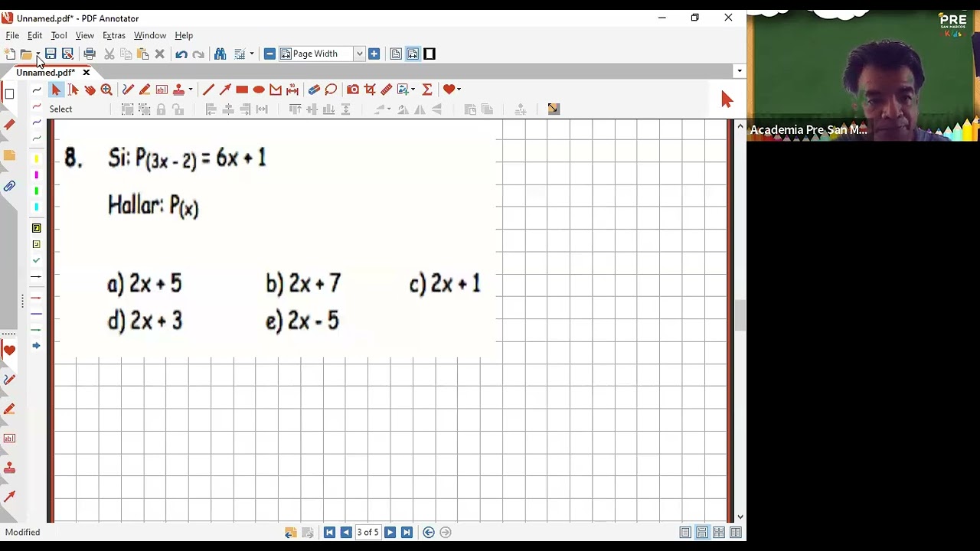Image resolution: width=980 pixels, height=551 pixels.
Task: Undo the last action
Action: [181, 54]
